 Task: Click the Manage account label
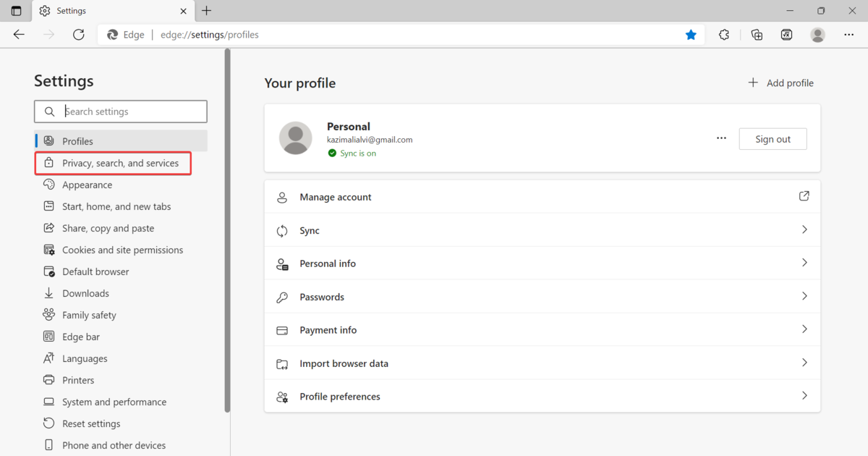[336, 197]
